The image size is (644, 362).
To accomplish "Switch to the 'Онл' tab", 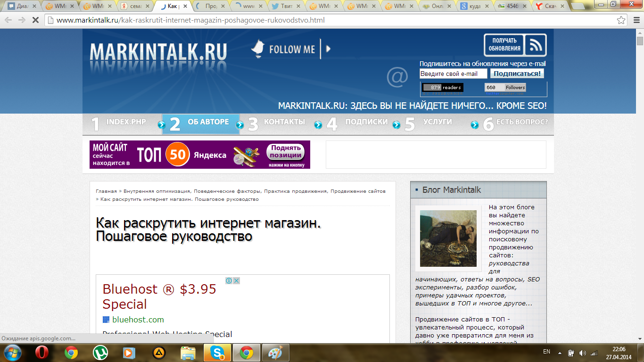I will 437,6.
